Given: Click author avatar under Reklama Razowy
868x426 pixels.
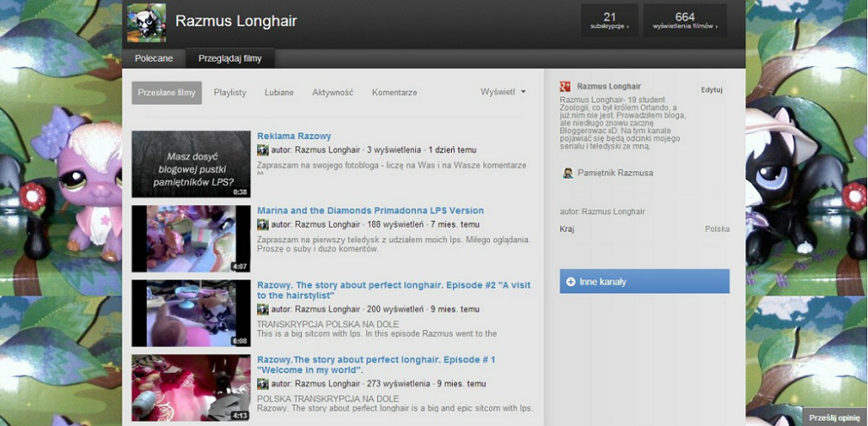Looking at the screenshot, I should coord(263,150).
